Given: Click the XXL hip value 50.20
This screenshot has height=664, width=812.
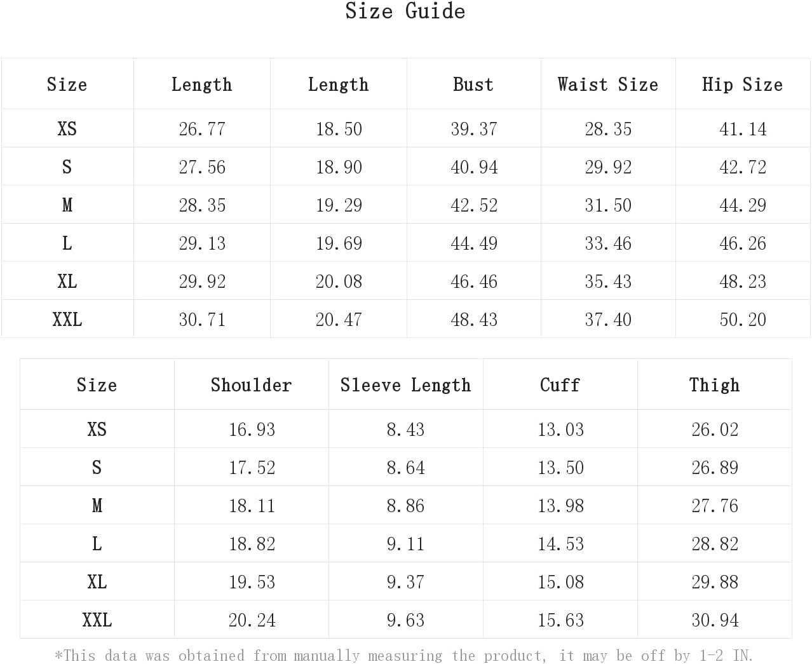Looking at the screenshot, I should (743, 320).
